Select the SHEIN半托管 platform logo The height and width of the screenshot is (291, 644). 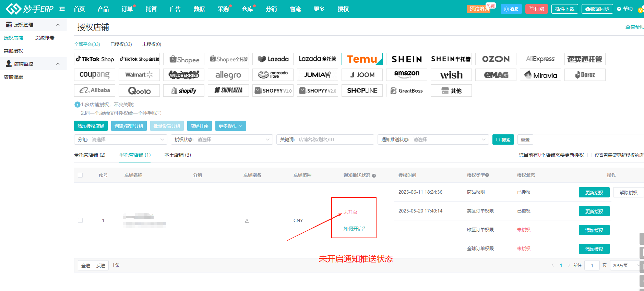pos(451,59)
